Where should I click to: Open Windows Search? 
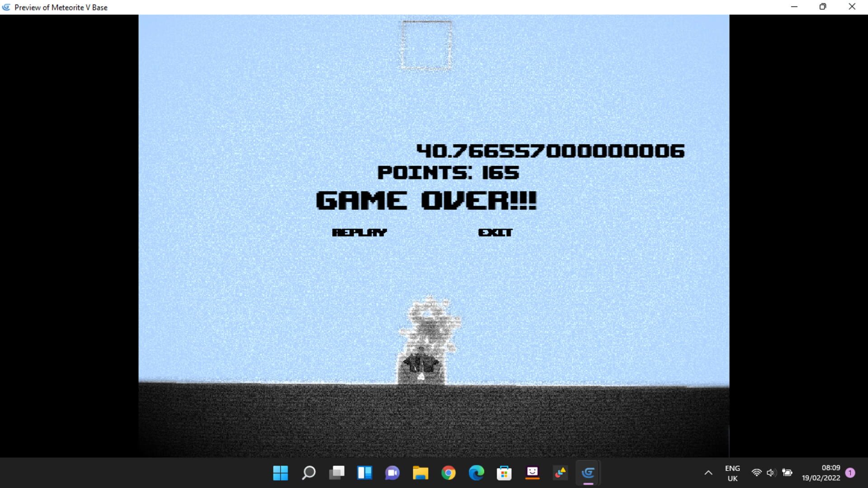pos(308,473)
